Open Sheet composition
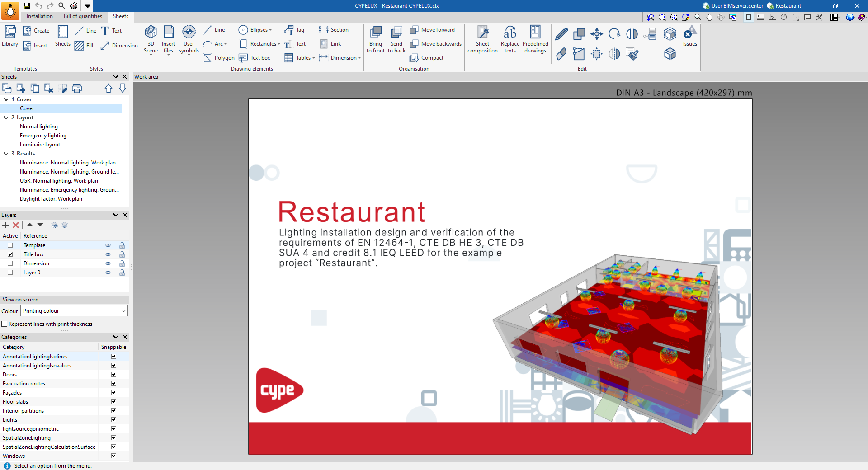The width and height of the screenshot is (868, 470). (482, 39)
